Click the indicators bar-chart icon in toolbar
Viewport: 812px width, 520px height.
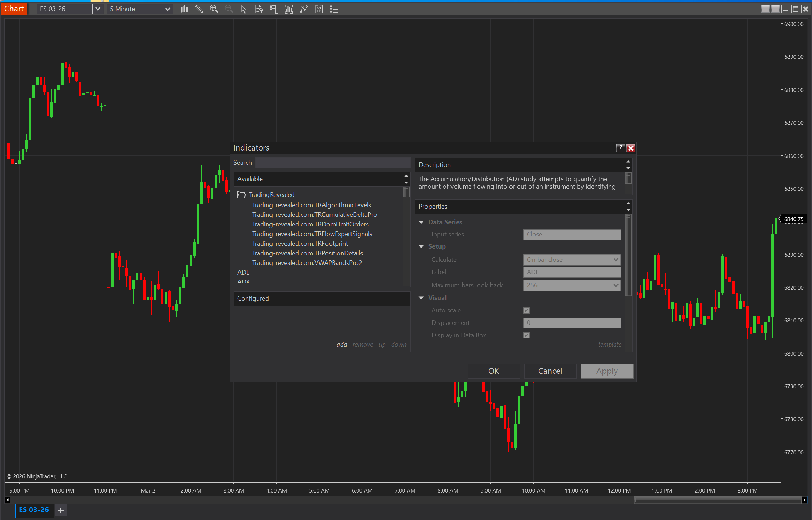point(289,9)
